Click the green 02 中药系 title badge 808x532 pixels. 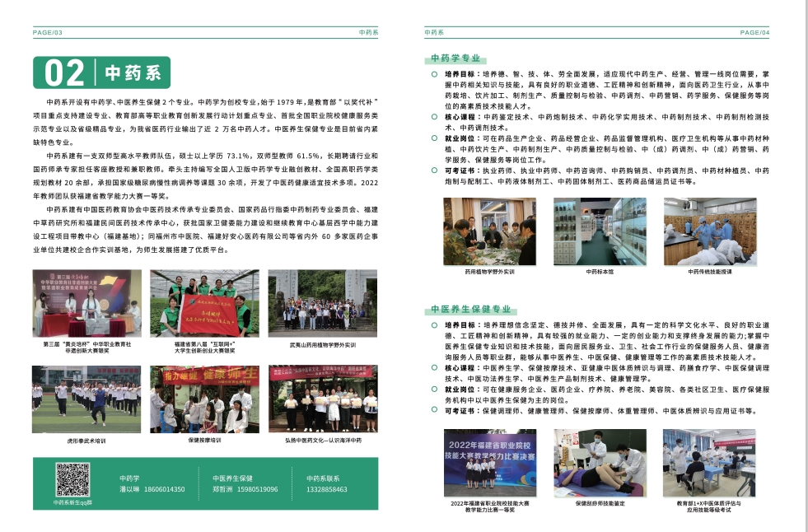point(101,72)
